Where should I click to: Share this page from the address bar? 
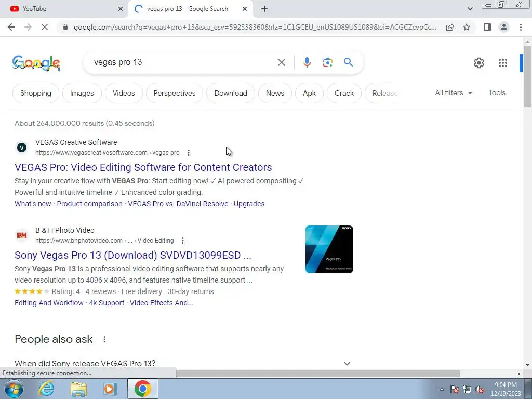(x=450, y=27)
